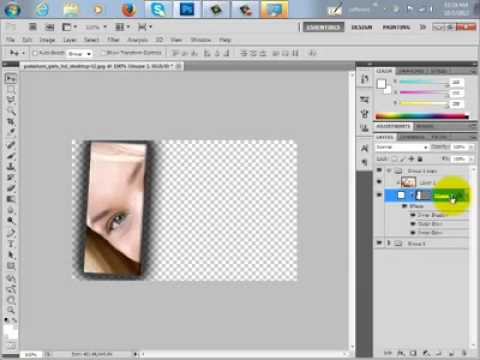The height and width of the screenshot is (360, 480).
Task: Hide the Outer Glow effect
Action: (413, 224)
